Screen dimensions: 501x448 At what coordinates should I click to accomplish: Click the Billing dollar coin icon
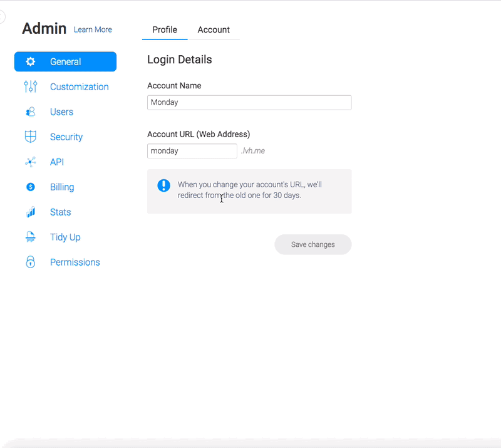(x=30, y=187)
